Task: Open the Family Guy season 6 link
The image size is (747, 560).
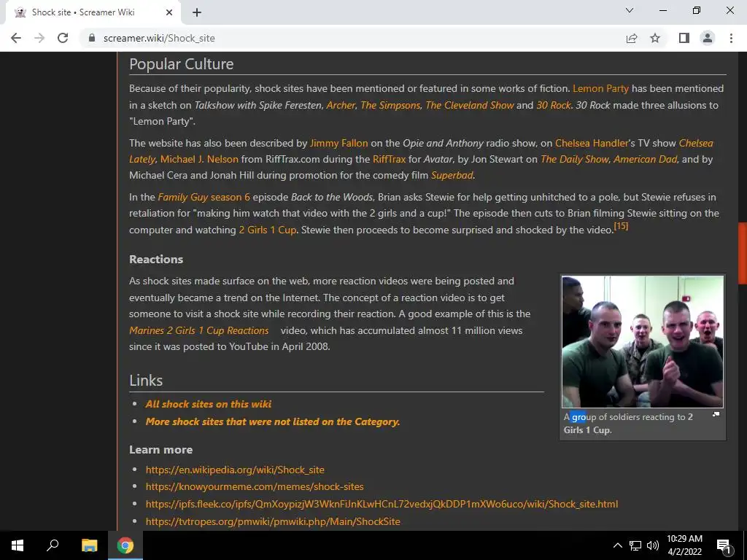Action: pos(204,197)
